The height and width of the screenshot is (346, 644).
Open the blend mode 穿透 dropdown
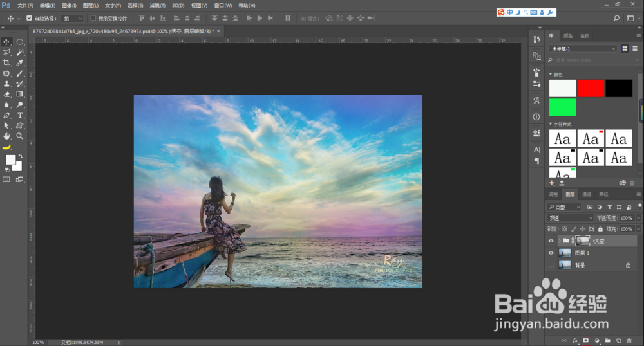[x=570, y=218]
